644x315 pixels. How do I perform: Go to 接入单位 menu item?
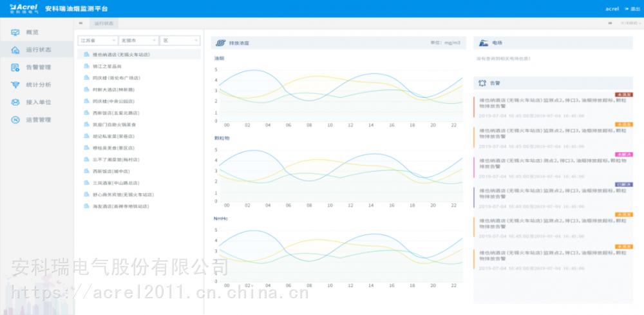(37, 102)
